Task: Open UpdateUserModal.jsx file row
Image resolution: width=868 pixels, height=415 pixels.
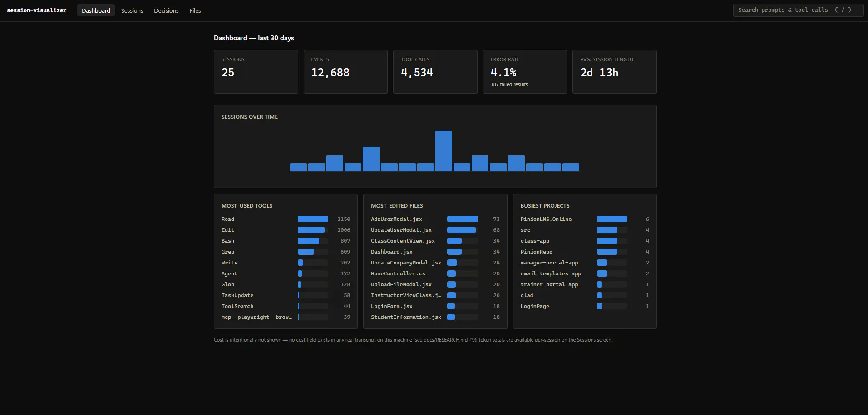Action: coord(435,230)
